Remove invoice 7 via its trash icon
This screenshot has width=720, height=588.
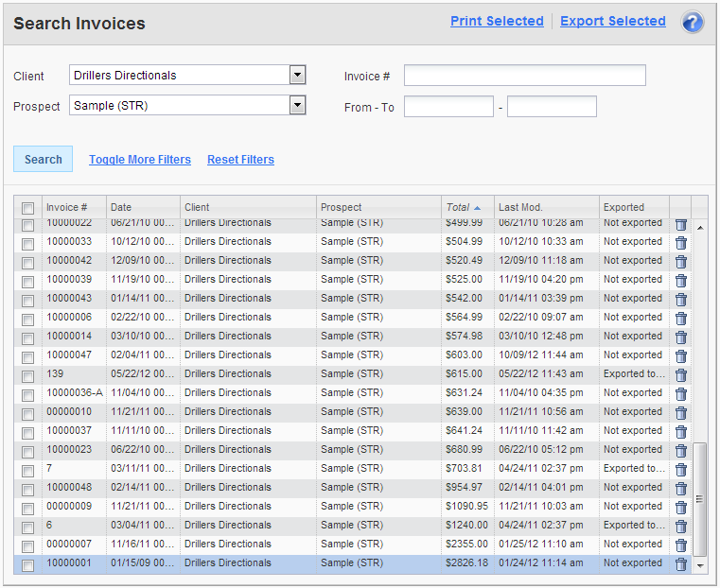coord(680,470)
